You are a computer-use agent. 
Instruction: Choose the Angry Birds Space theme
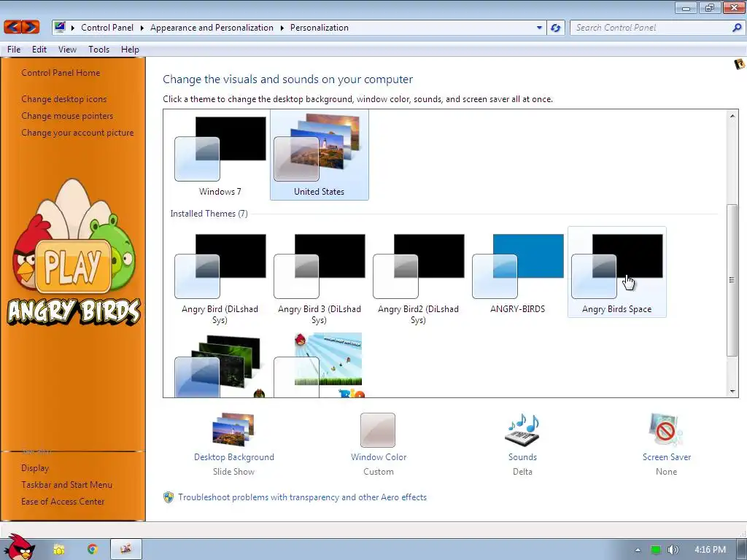click(x=617, y=272)
